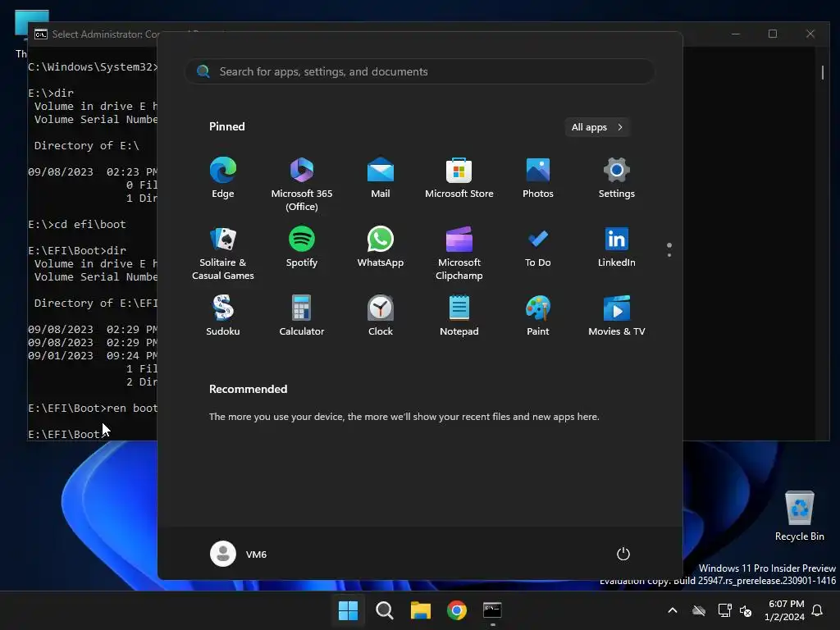Launch the To Do app
The width and height of the screenshot is (840, 630).
pos(538,246)
